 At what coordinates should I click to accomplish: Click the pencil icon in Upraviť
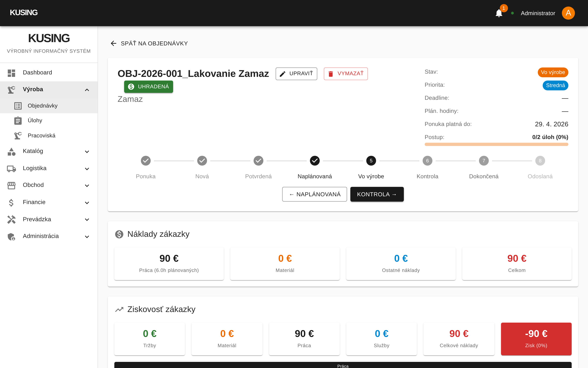[x=282, y=74]
